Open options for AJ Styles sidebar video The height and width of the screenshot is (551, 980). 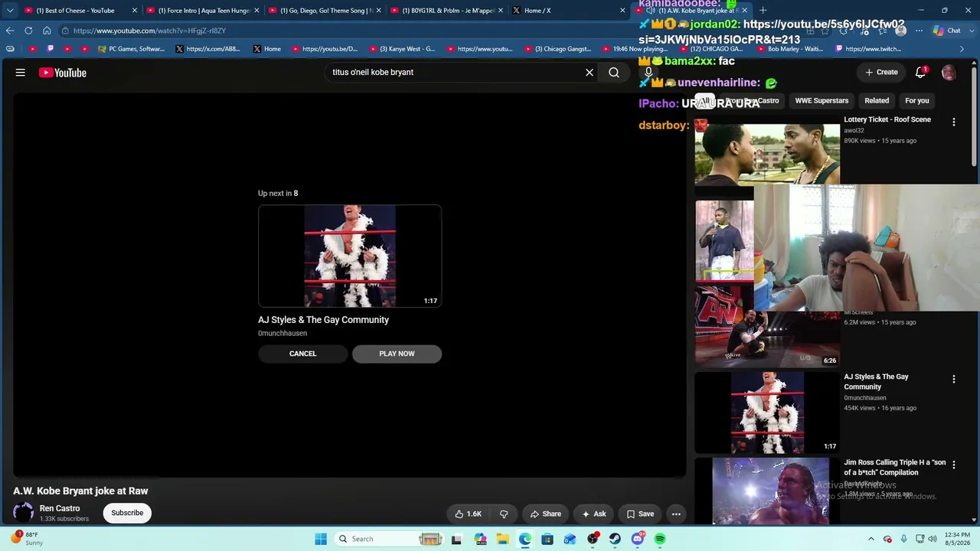pyautogui.click(x=953, y=380)
